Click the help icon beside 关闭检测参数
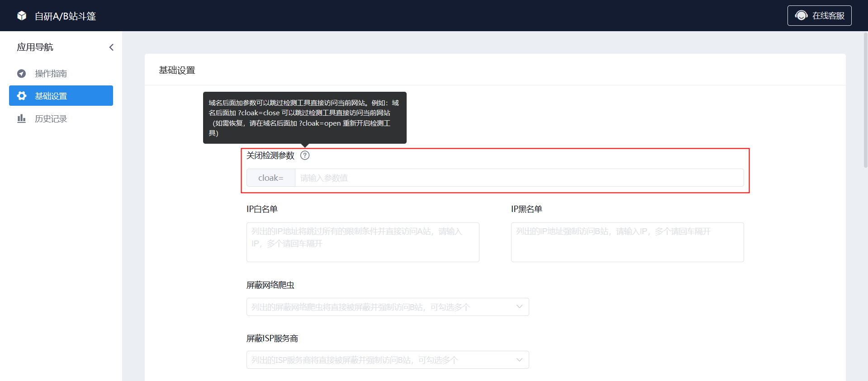The height and width of the screenshot is (381, 868). pyautogui.click(x=305, y=155)
